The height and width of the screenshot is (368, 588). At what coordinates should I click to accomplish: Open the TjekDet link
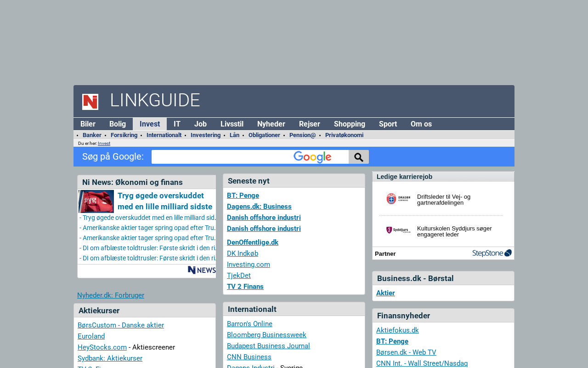point(239,276)
